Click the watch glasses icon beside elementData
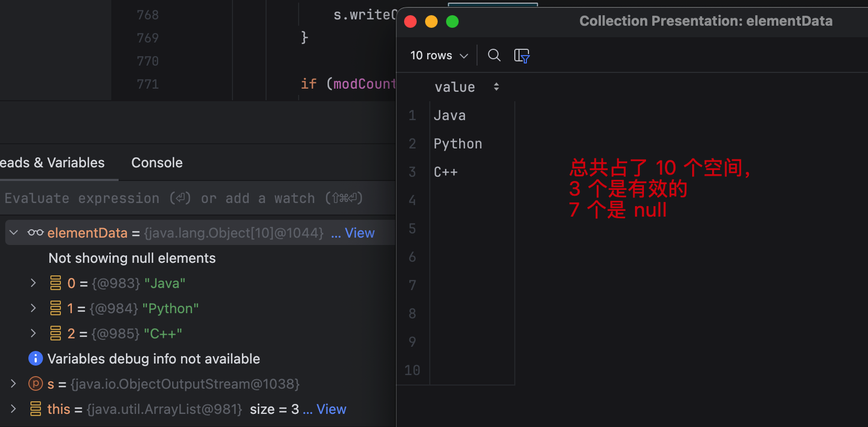Viewport: 868px width, 427px height. [36, 232]
